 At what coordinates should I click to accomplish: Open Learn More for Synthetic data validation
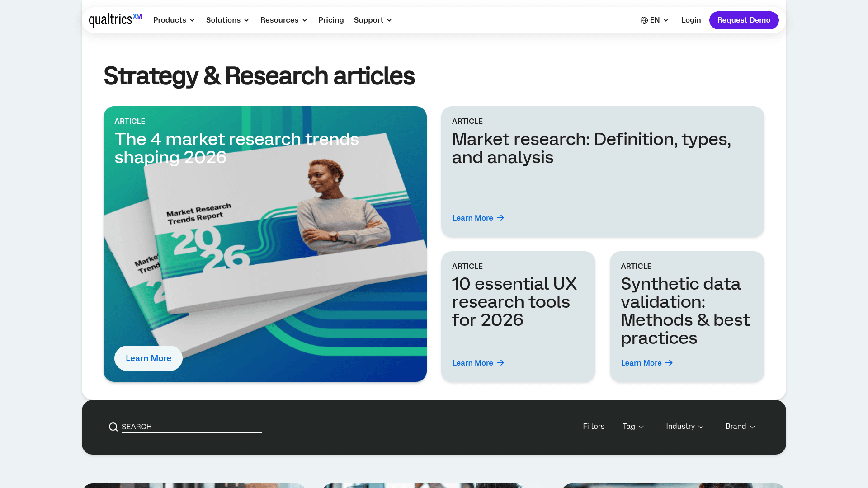pyautogui.click(x=647, y=363)
